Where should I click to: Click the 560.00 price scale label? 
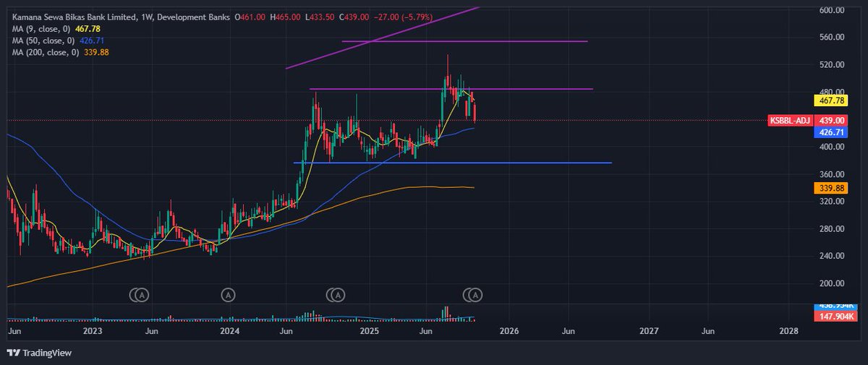[831, 38]
